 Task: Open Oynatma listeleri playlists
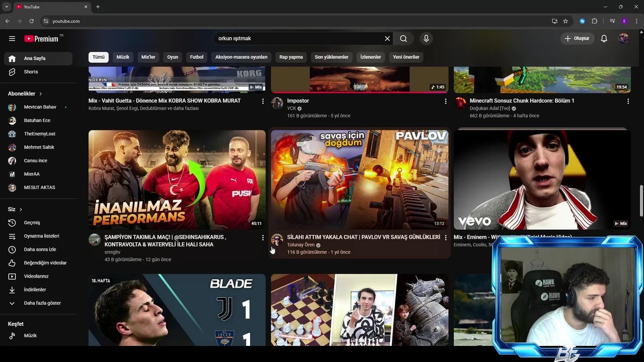38,236
